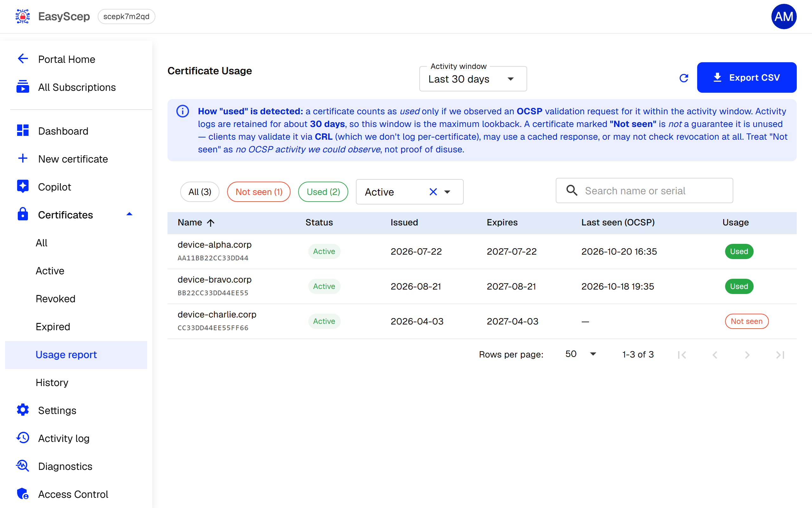Open the Rows per page dropdown

coord(581,354)
